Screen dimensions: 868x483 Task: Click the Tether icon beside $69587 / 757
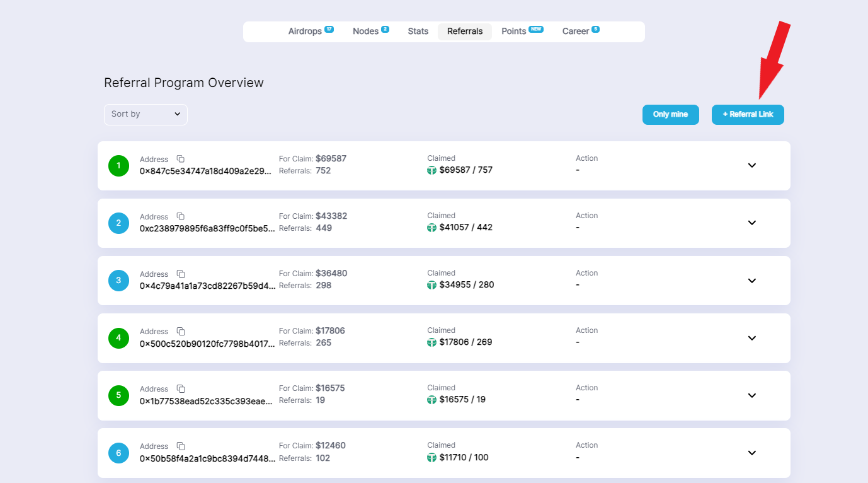431,170
